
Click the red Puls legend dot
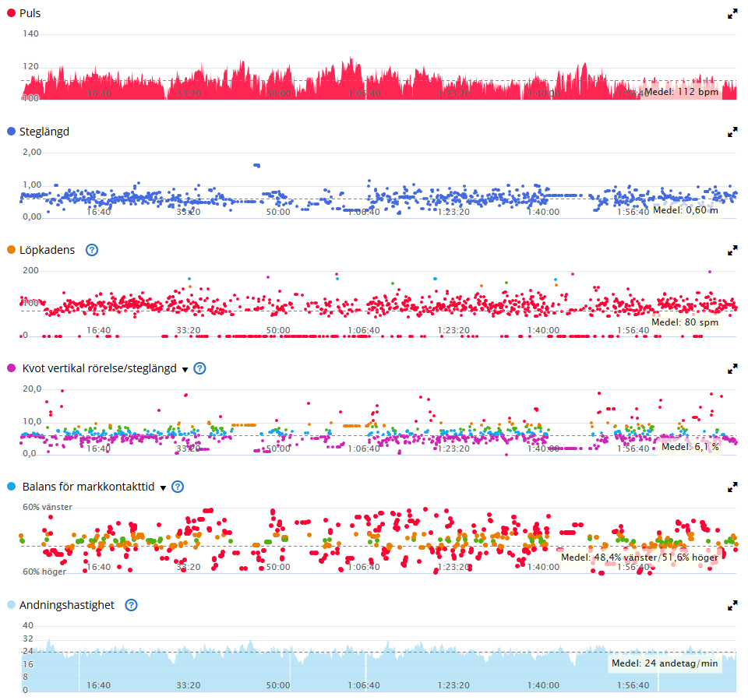tap(12, 13)
